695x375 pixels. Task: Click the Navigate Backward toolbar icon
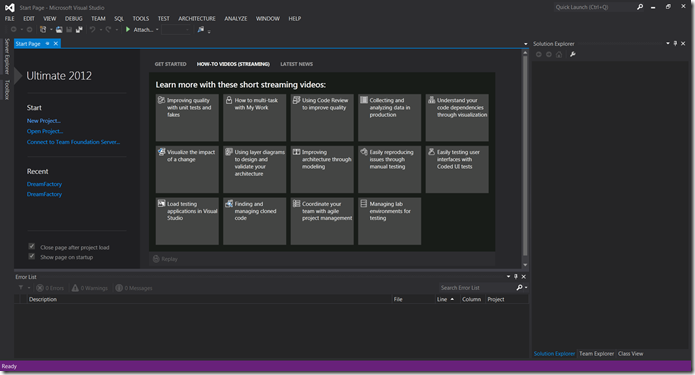tap(14, 30)
